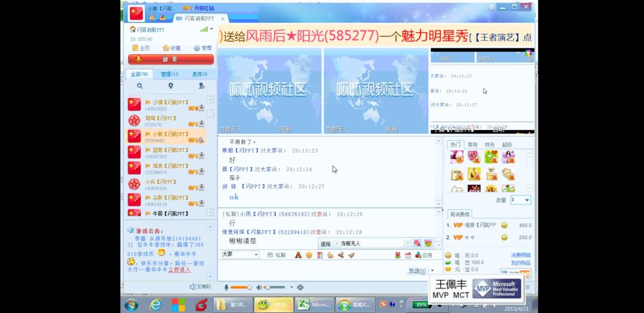Click the first 呱呱视频社区 video panel

click(270, 91)
